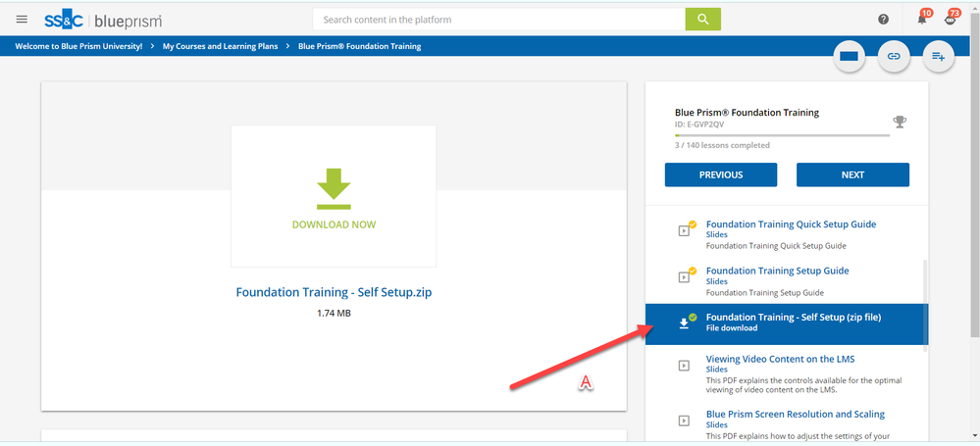Focus the Search content in the platform field
The image size is (980, 446).
498,20
